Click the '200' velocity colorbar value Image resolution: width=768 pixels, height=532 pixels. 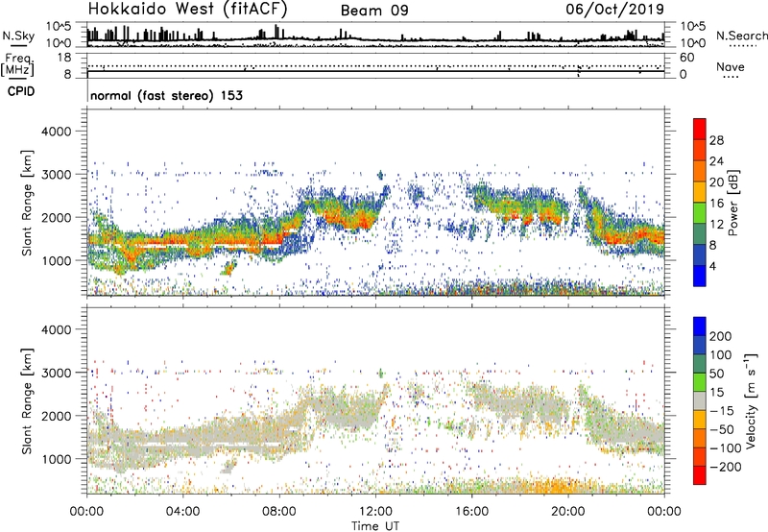tap(721, 336)
